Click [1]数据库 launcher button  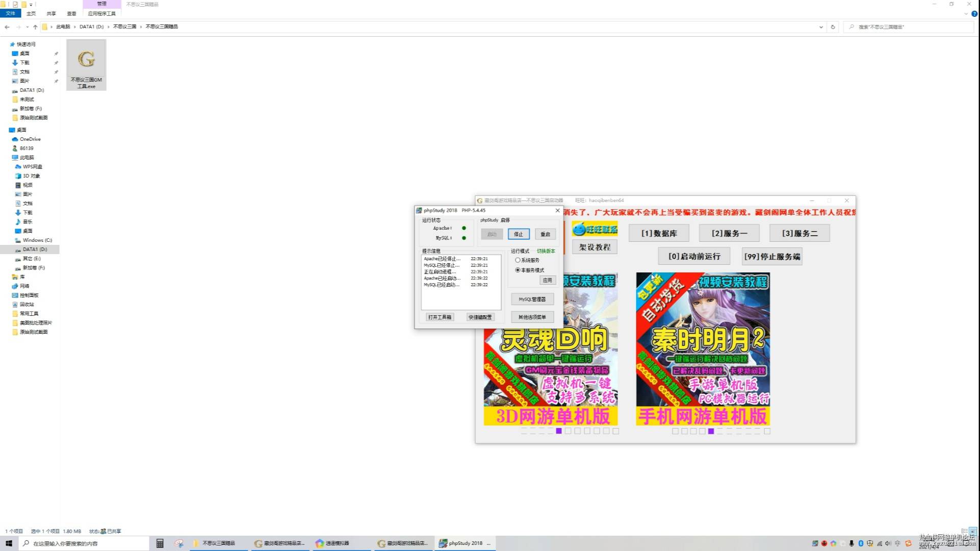[659, 233]
